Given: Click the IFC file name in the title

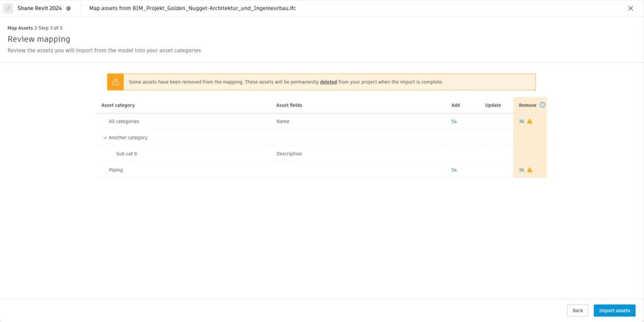Looking at the screenshot, I should click(x=214, y=8).
